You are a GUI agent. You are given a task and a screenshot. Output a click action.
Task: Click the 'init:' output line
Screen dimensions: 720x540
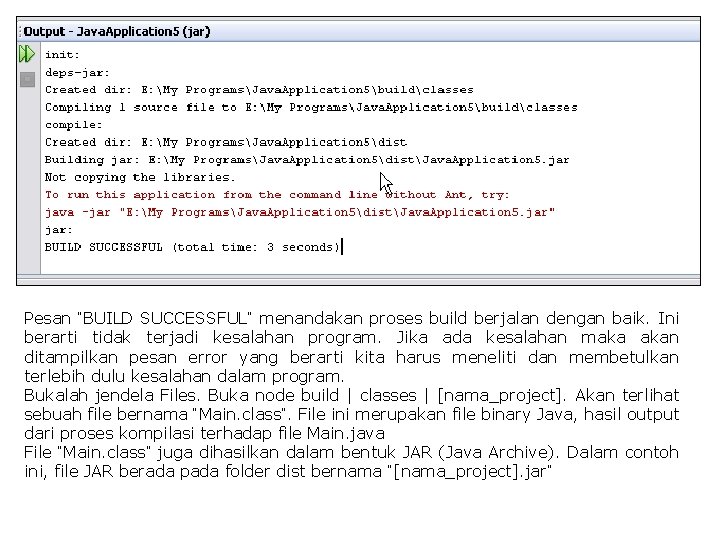pos(62,55)
